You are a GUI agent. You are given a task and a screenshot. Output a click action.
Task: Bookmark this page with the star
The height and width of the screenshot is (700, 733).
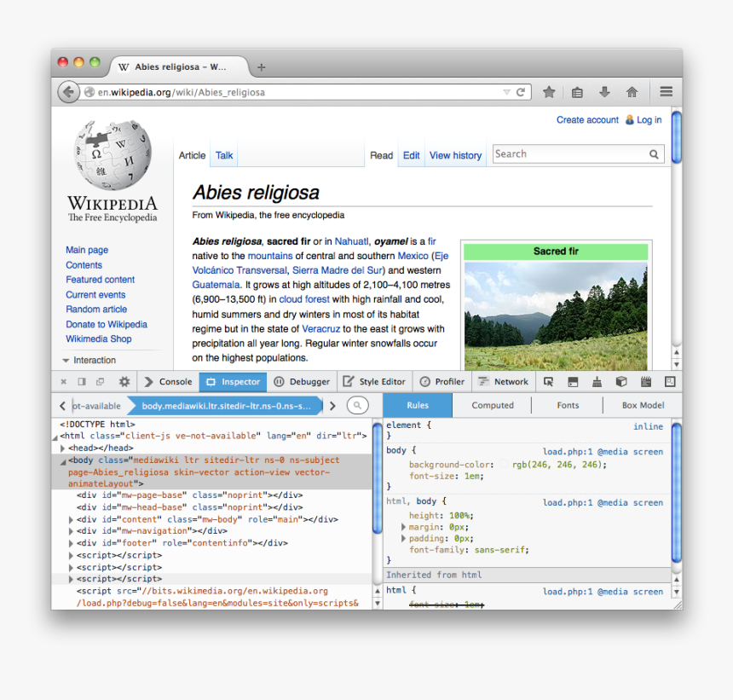pyautogui.click(x=549, y=92)
